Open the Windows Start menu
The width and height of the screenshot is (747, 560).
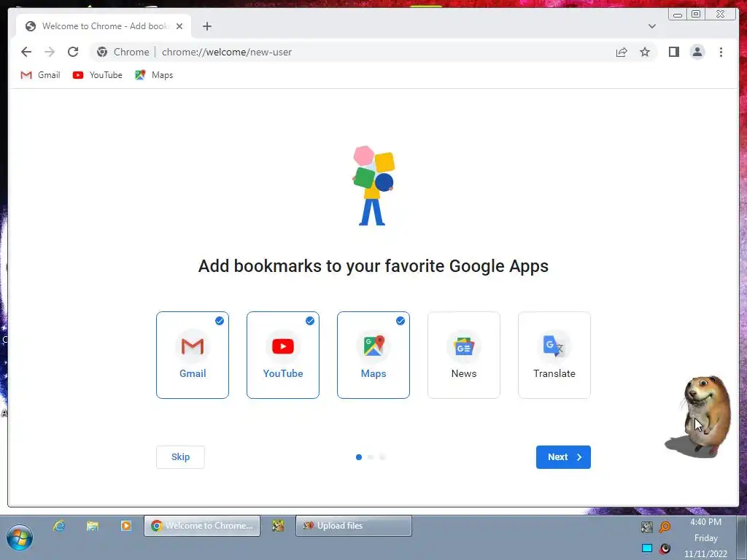coord(20,537)
